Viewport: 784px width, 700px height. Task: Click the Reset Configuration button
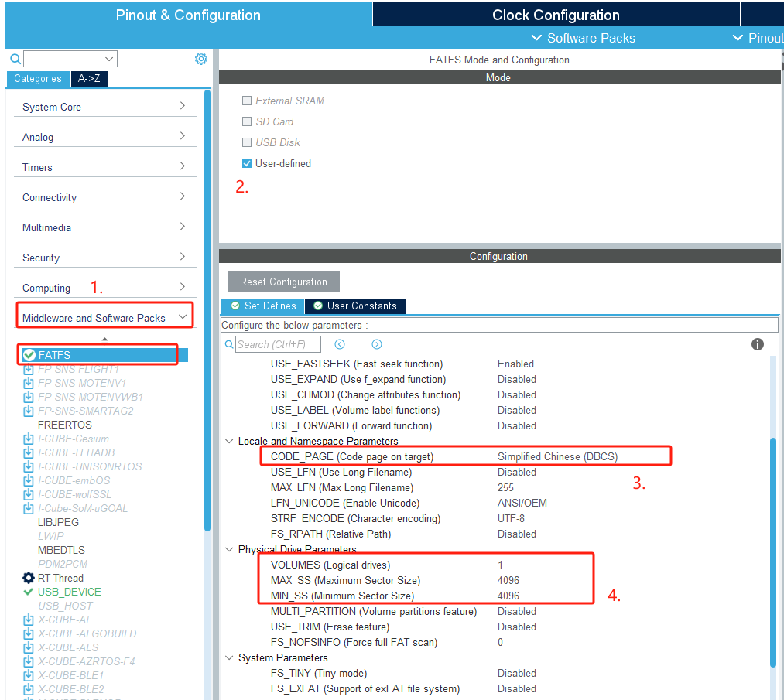pyautogui.click(x=283, y=282)
